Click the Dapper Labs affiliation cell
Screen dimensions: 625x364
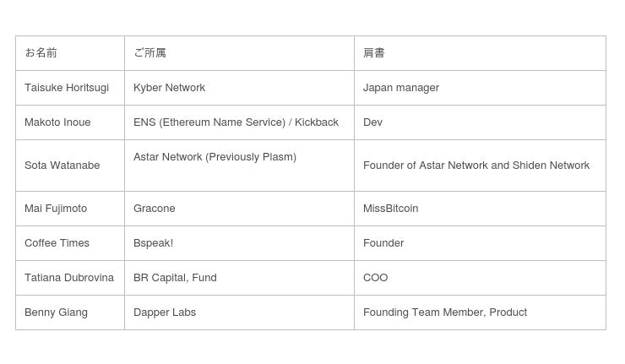click(165, 312)
